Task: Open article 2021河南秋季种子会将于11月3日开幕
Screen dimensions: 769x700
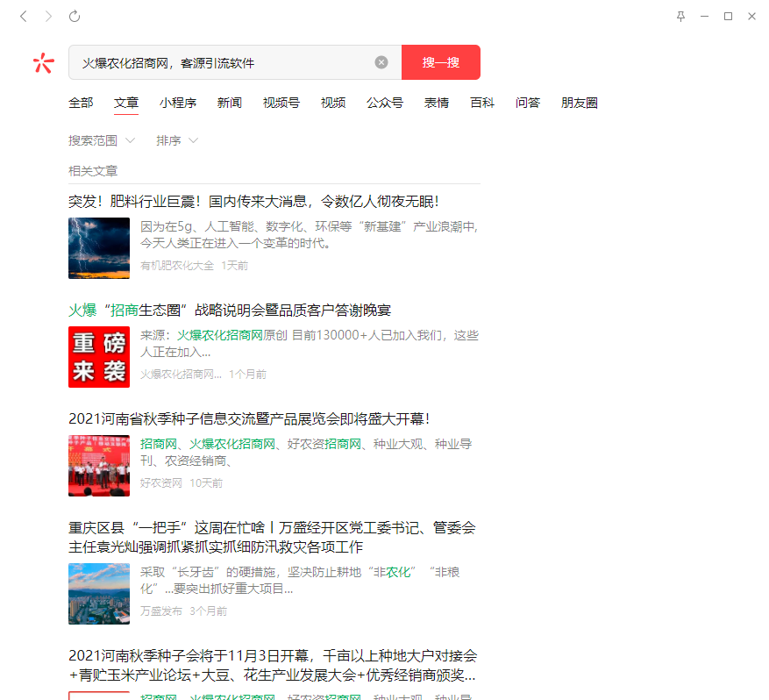Action: (x=273, y=666)
